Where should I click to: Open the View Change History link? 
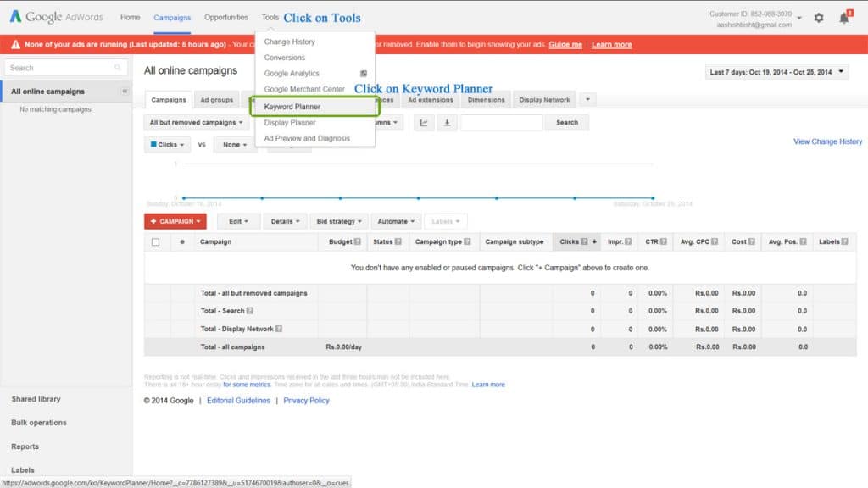(x=827, y=141)
